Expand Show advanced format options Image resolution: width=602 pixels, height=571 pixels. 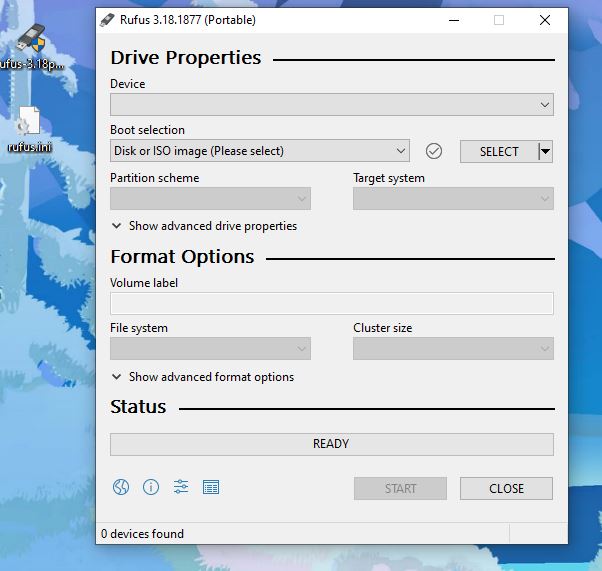coord(203,377)
